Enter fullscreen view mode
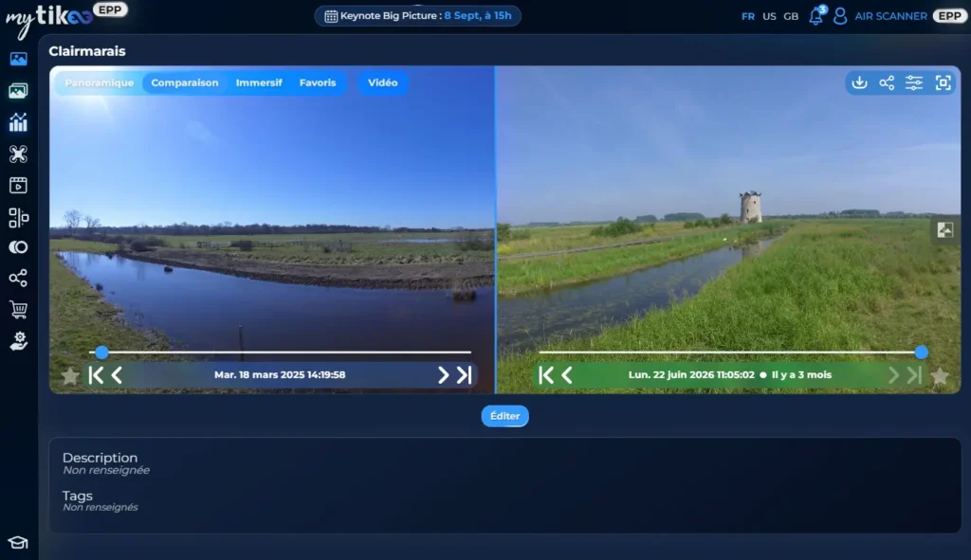Viewport: 971px width, 560px height. [x=943, y=82]
